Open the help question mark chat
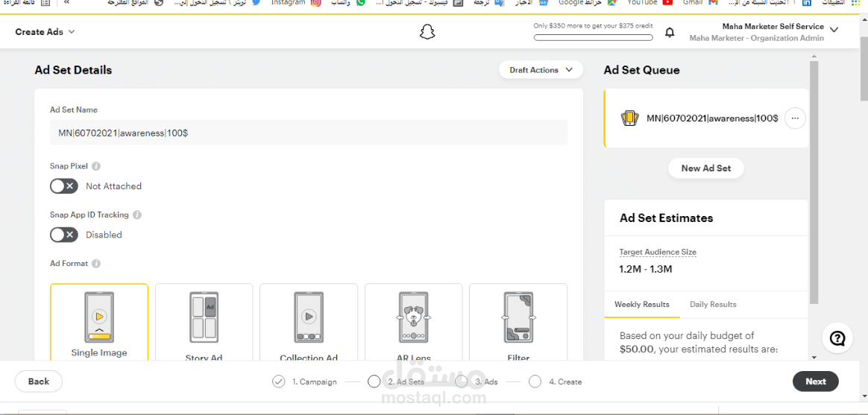 click(837, 339)
